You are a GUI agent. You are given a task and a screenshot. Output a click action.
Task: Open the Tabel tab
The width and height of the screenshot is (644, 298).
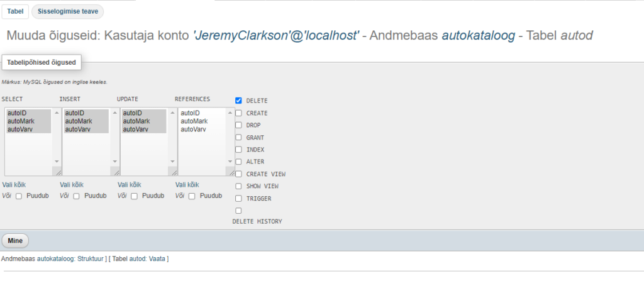[x=15, y=11]
